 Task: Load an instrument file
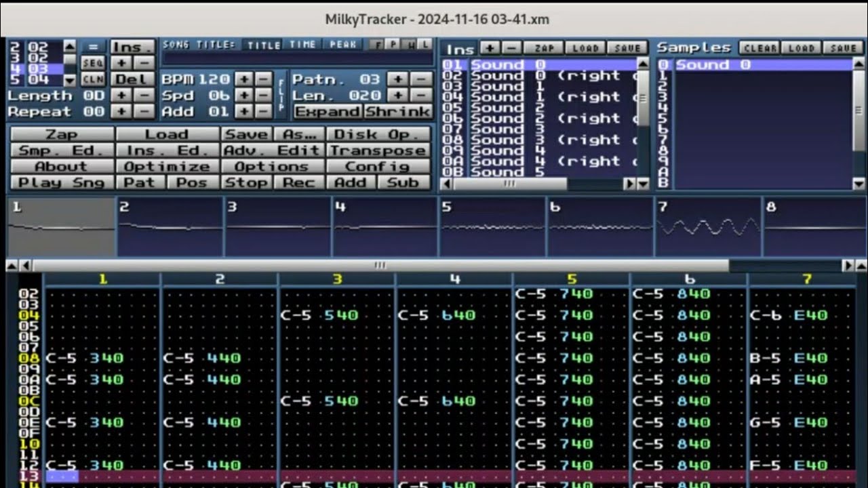(585, 48)
